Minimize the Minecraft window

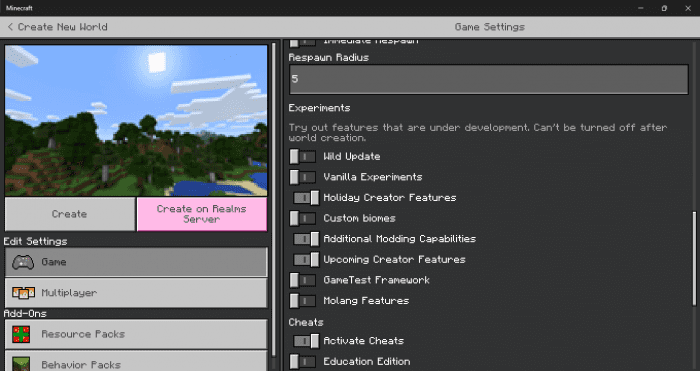point(641,8)
